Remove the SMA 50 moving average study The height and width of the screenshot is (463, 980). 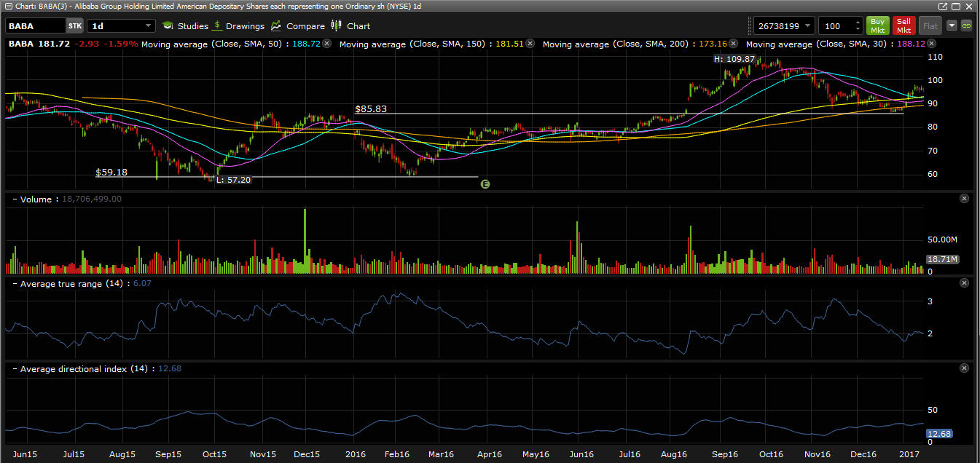tap(326, 44)
